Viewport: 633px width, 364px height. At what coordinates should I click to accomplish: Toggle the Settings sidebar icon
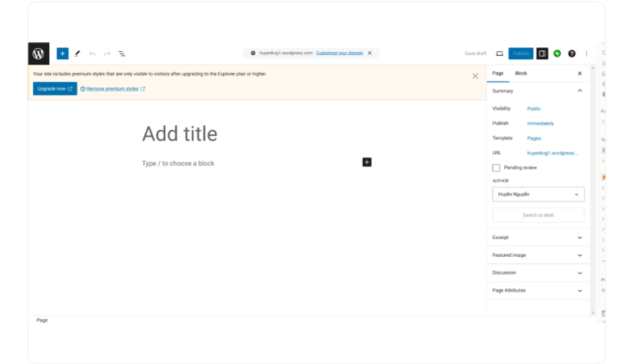(542, 53)
